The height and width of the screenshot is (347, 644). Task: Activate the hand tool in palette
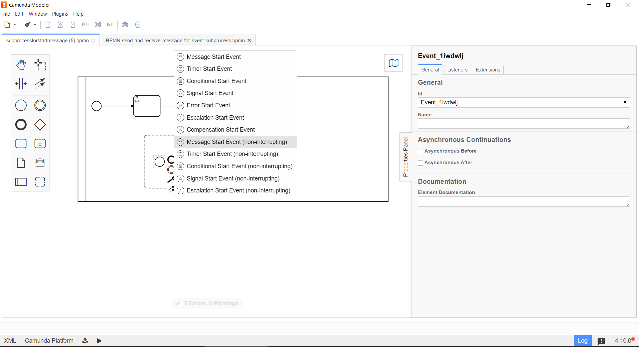click(x=21, y=64)
